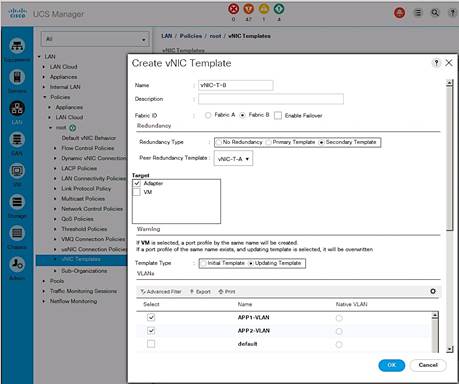Click the critical faults red icon
The height and width of the screenshot is (384, 459).
click(233, 9)
